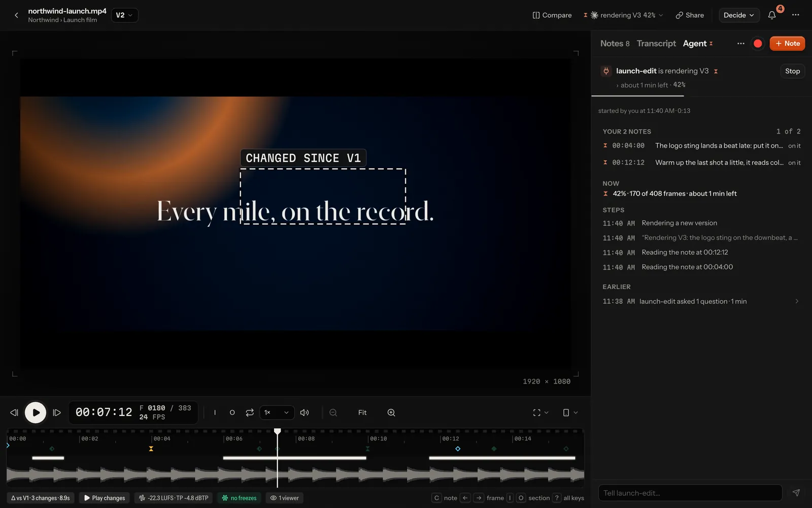Viewport: 812px width, 508px height.
Task: Click the timeline playhead handle
Action: 278,431
